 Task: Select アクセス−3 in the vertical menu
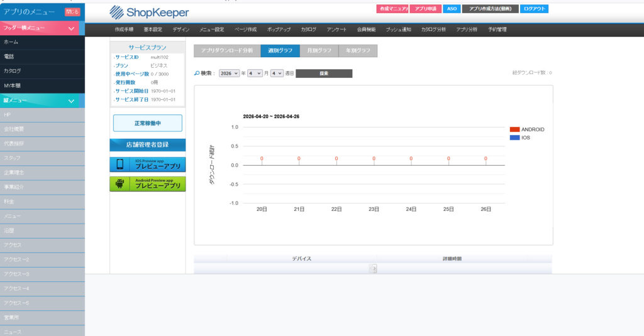click(42, 274)
